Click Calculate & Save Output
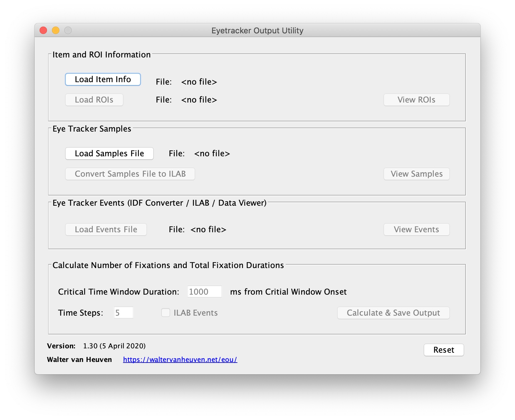The image size is (515, 420). (x=394, y=313)
